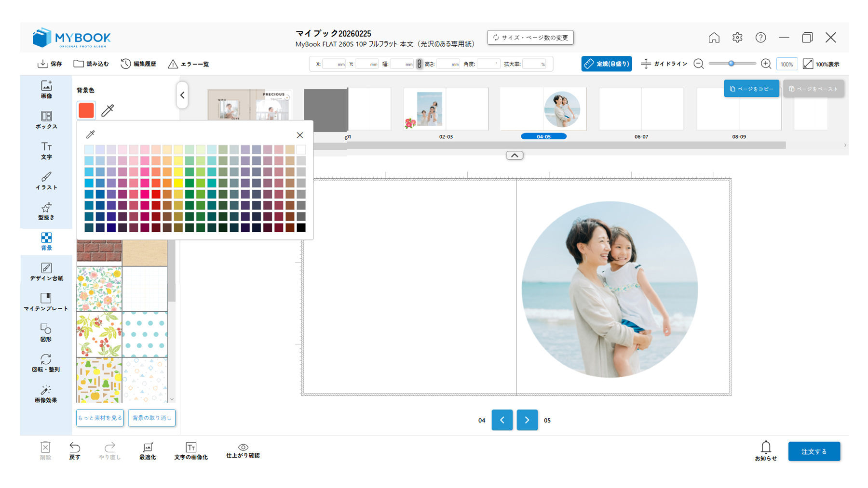Viewport: 868px width, 488px height.
Task: Click 文字の画像化 icon
Action: 191,451
